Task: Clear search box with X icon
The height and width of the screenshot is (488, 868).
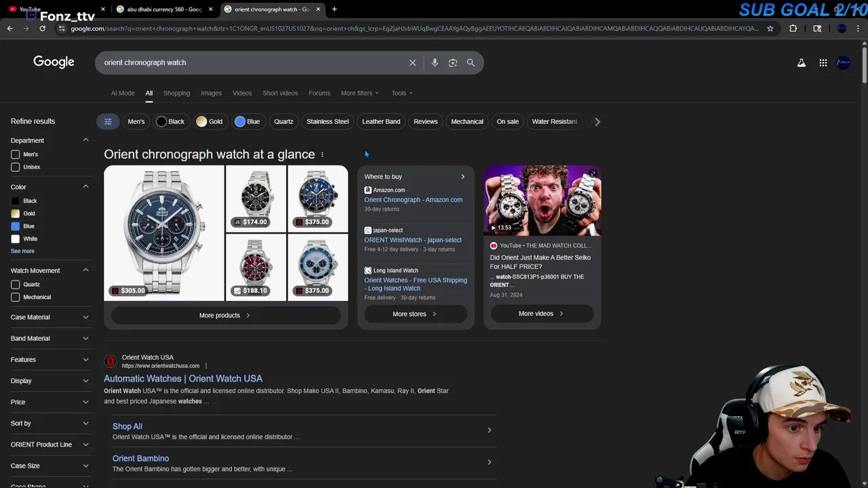Action: (412, 62)
